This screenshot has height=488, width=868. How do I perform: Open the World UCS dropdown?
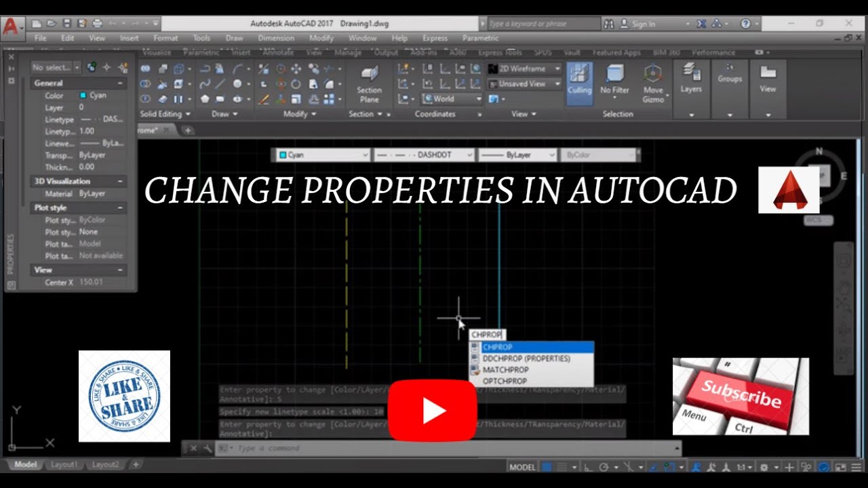(452, 99)
